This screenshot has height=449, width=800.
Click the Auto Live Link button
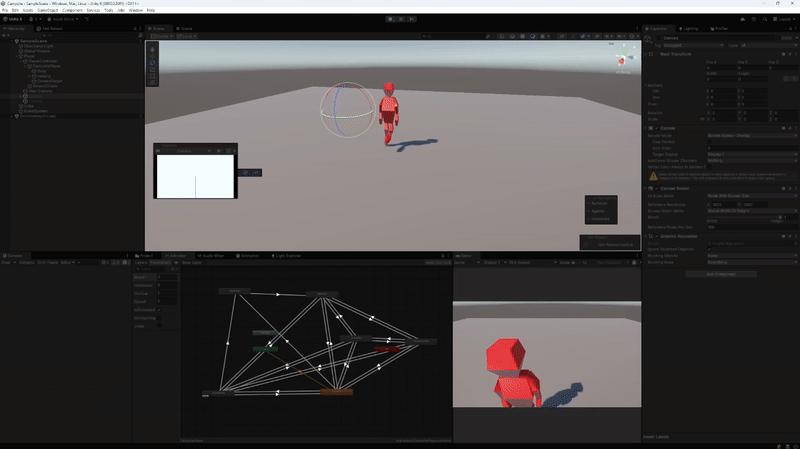point(438,263)
